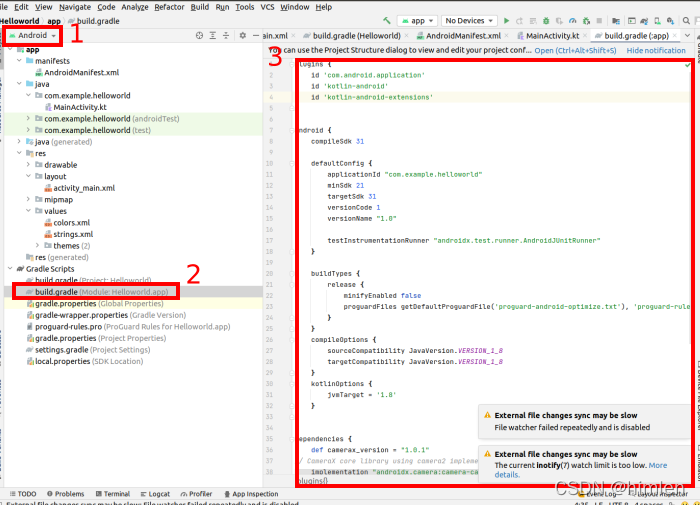Click the Search Everywhere magnifier icon
This screenshot has width=700, height=505.
click(686, 21)
